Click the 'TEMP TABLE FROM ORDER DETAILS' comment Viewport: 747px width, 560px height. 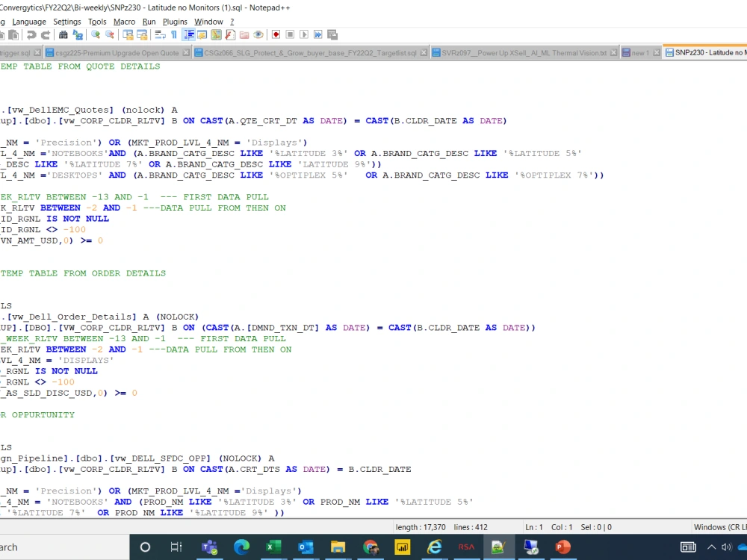[83, 273]
